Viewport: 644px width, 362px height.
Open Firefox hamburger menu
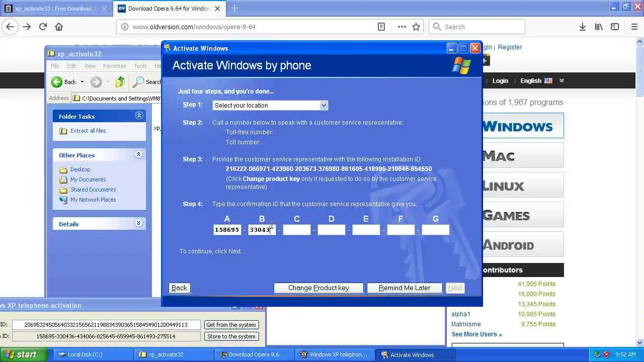point(634,27)
